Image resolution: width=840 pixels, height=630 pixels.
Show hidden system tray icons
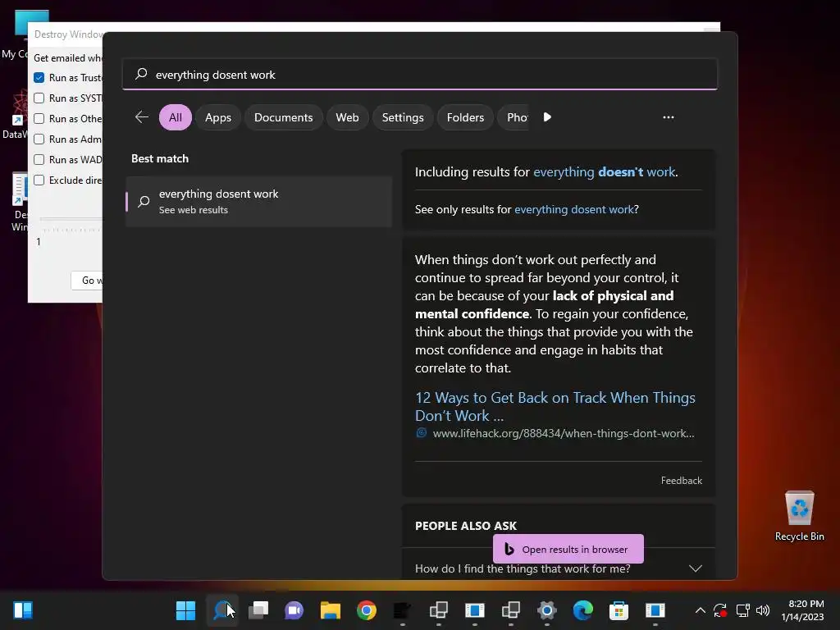700,610
